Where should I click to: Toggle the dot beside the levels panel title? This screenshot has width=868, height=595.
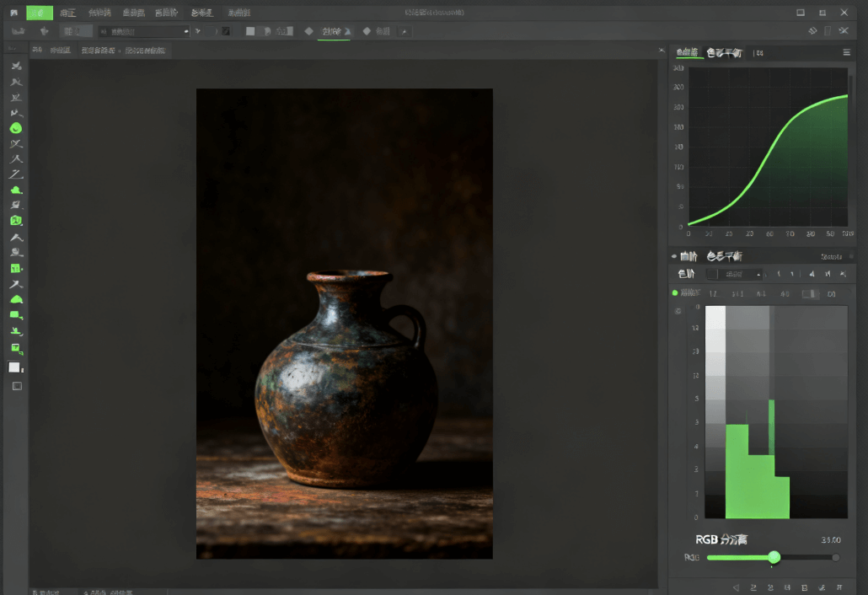click(x=673, y=256)
